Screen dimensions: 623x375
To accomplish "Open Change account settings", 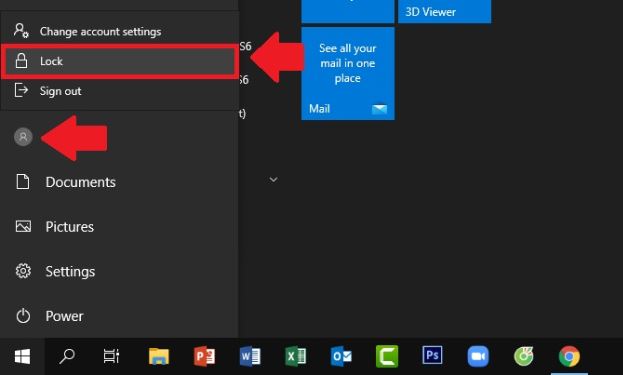I will pyautogui.click(x=119, y=31).
